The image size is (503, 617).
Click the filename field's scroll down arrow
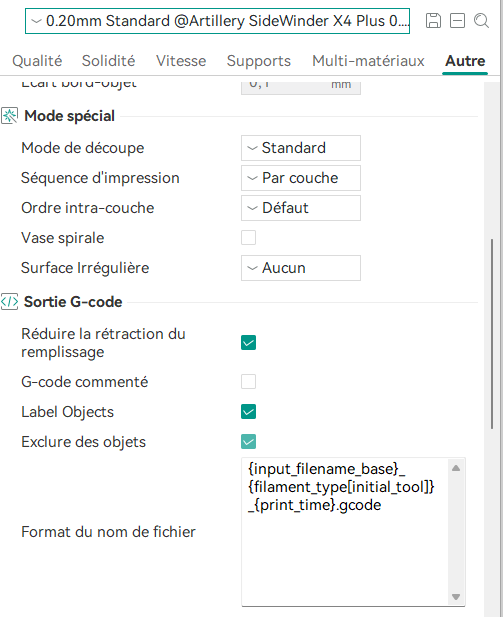(x=456, y=597)
